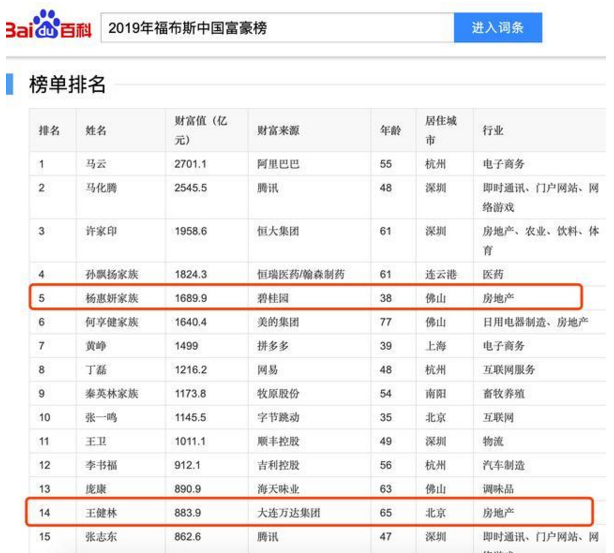The image size is (614, 553).
Task: Click the 行业 column header
Action: 493,130
